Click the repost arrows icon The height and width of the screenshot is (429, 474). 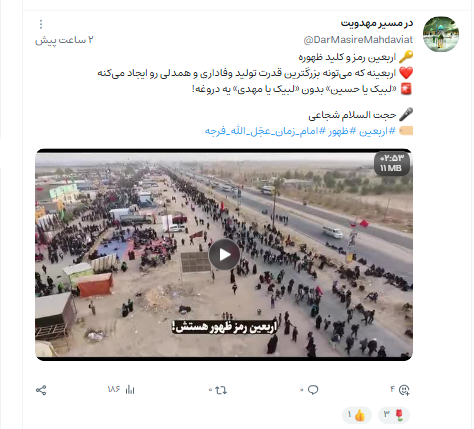pyautogui.click(x=221, y=390)
